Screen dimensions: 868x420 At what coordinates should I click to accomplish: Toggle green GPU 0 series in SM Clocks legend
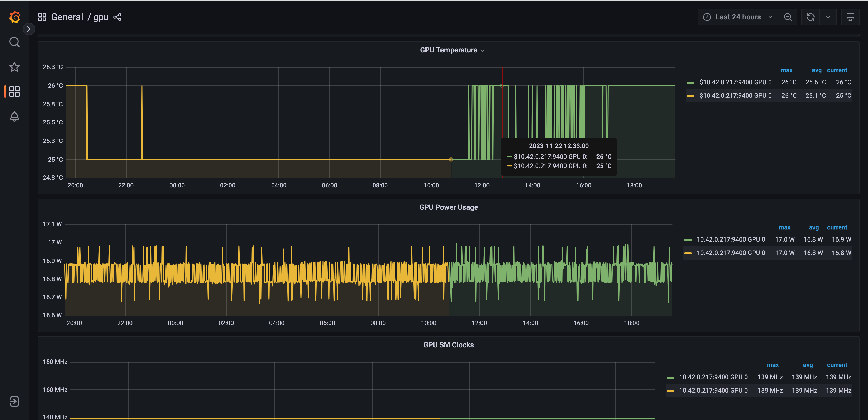pos(713,377)
